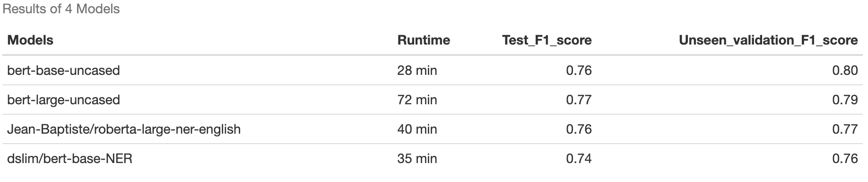Click the dslim row 0.76 validation score
Screen dimensions: 868x182
click(x=845, y=159)
